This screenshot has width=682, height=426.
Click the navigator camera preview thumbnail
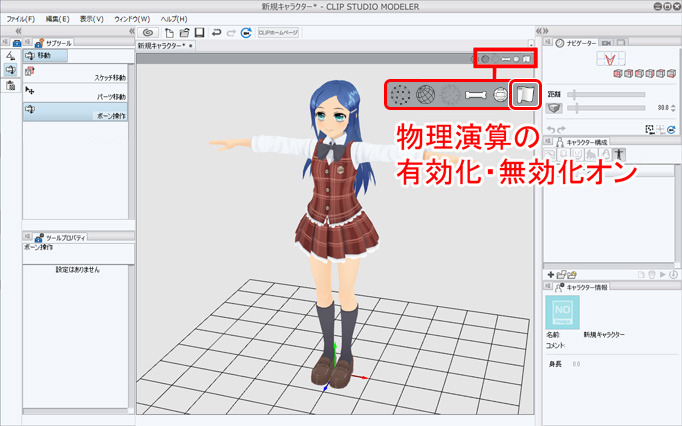tap(611, 59)
